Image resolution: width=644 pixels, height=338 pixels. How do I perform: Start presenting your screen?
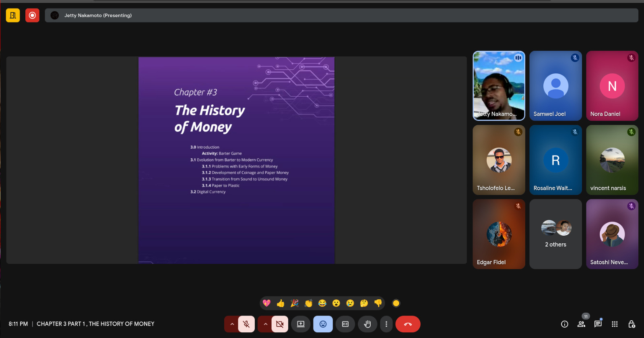coord(301,324)
